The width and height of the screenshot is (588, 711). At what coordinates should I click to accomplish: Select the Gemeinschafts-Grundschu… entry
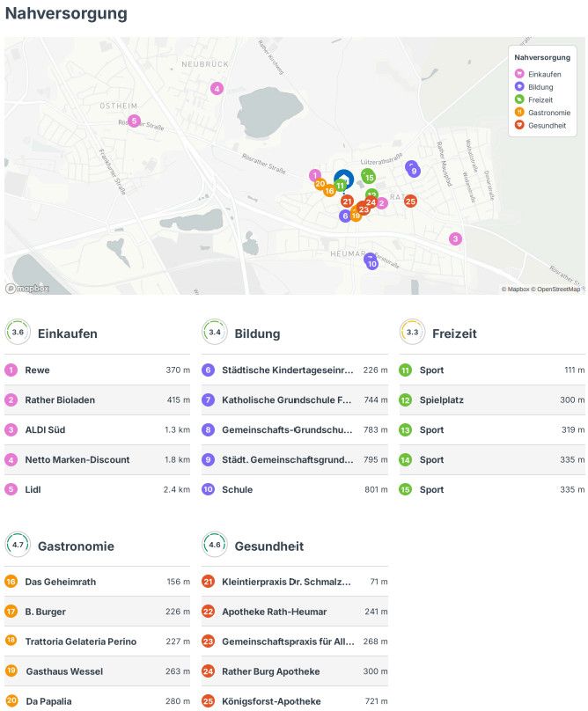pos(295,430)
